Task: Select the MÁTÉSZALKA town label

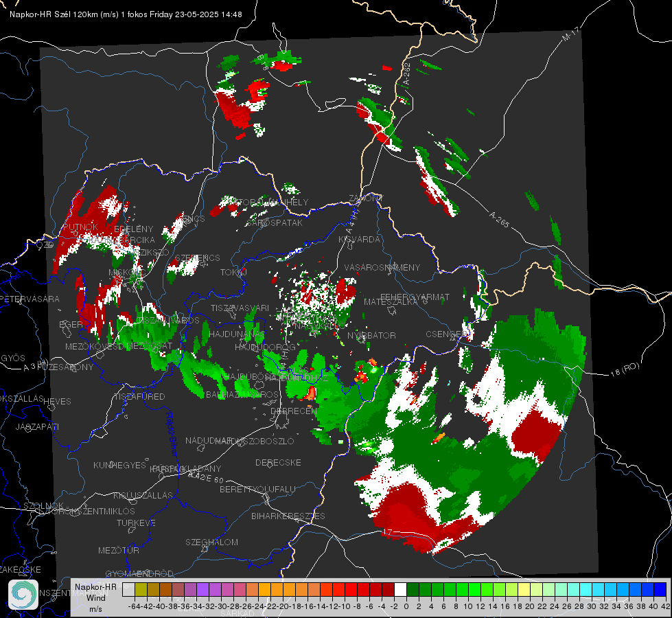Action: pyautogui.click(x=390, y=302)
